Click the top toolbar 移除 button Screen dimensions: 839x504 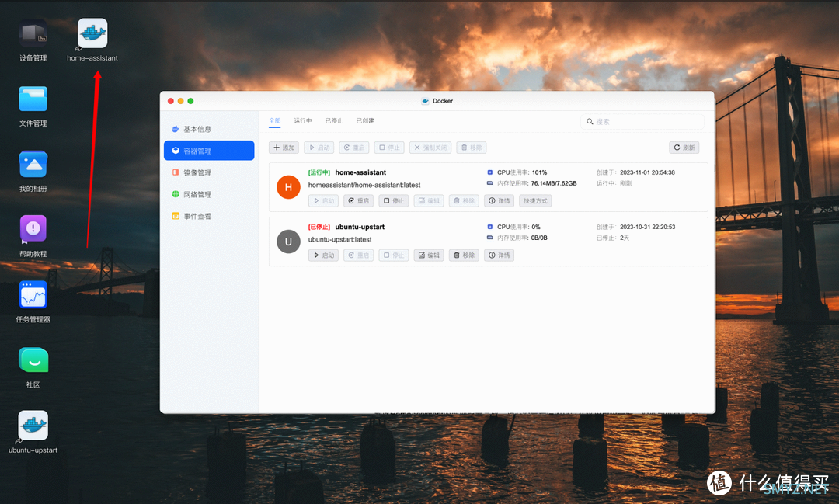pyautogui.click(x=472, y=148)
